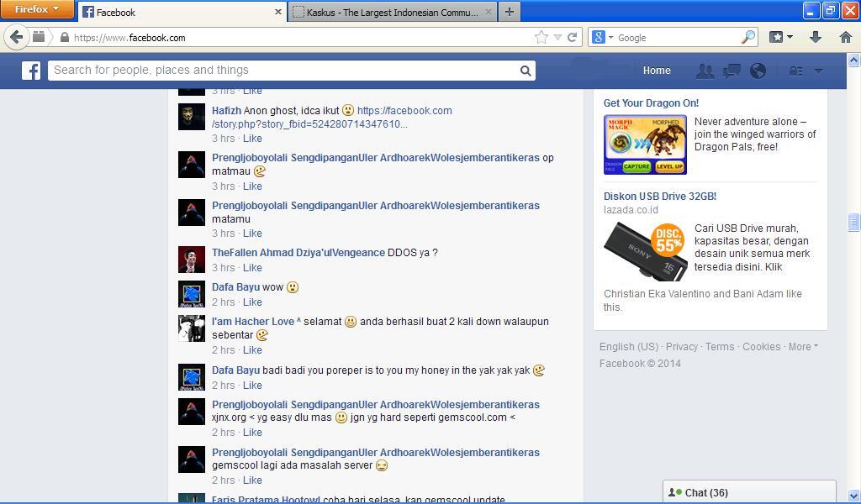The image size is (861, 504).
Task: Click lazada.co.id advertiser text
Action: click(631, 209)
